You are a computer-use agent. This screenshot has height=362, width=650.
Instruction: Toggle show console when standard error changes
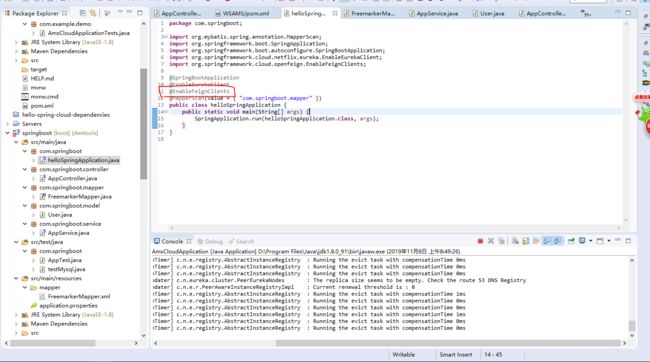point(558,241)
